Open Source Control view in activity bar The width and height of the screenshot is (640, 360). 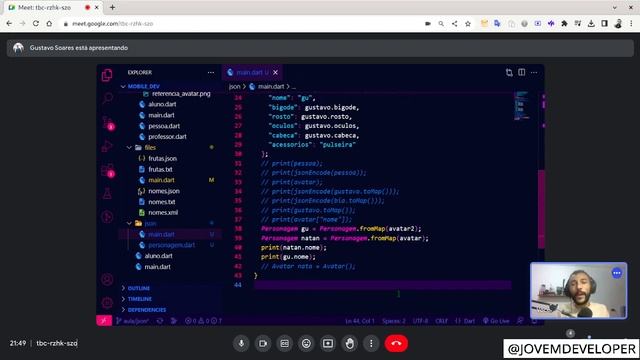point(108,123)
